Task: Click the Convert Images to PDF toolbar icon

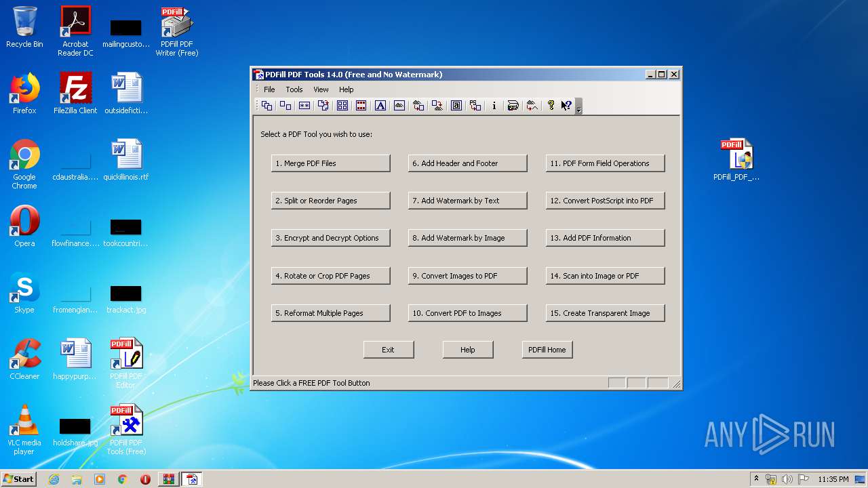Action: click(418, 106)
